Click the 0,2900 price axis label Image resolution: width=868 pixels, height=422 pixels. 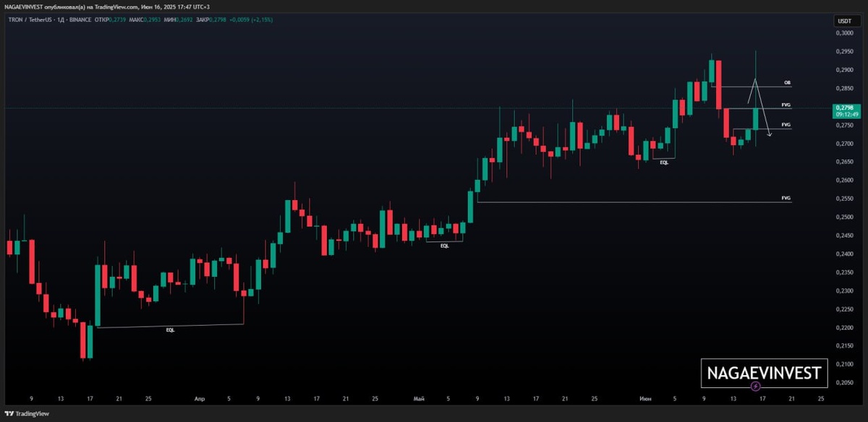click(843, 70)
